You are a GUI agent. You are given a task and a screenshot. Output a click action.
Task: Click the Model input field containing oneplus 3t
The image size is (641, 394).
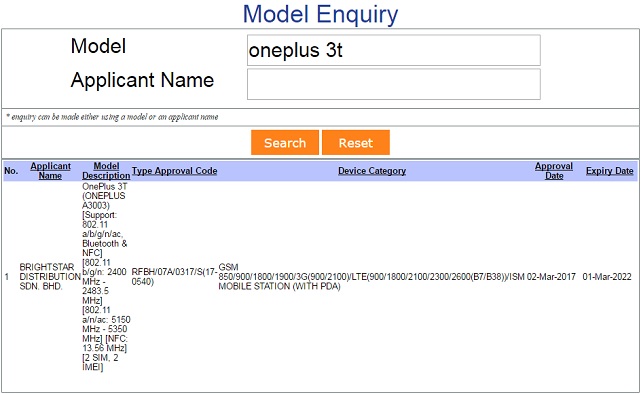pos(394,50)
